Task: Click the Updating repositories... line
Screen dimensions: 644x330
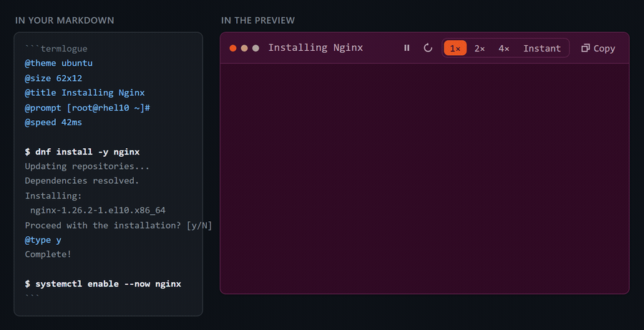Action: click(87, 167)
